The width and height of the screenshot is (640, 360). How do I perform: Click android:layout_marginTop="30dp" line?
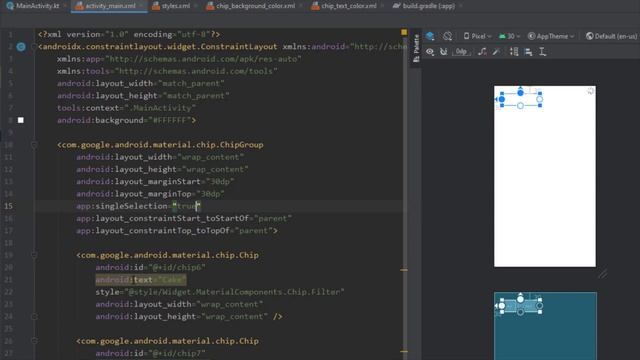click(150, 194)
